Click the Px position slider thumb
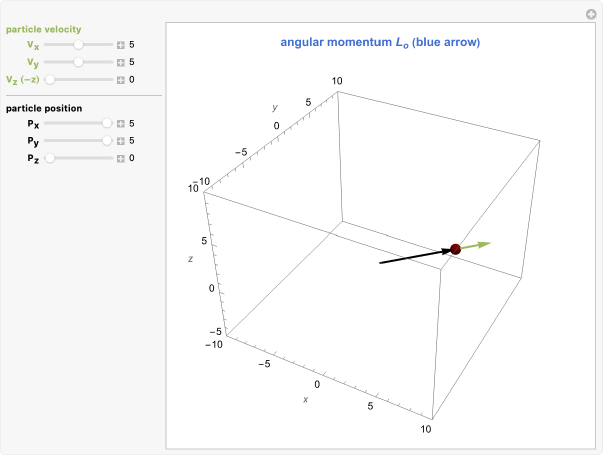This screenshot has height=456, width=603. [x=107, y=124]
